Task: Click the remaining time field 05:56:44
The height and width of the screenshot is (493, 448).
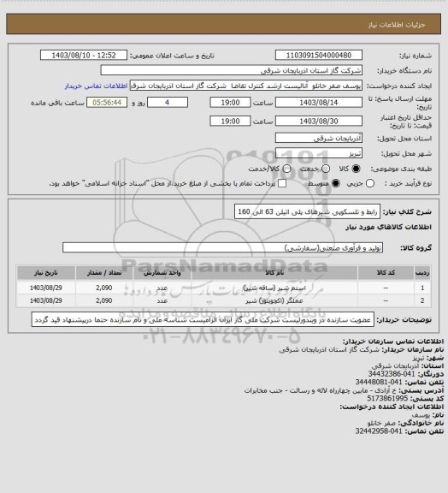Action: point(107,103)
